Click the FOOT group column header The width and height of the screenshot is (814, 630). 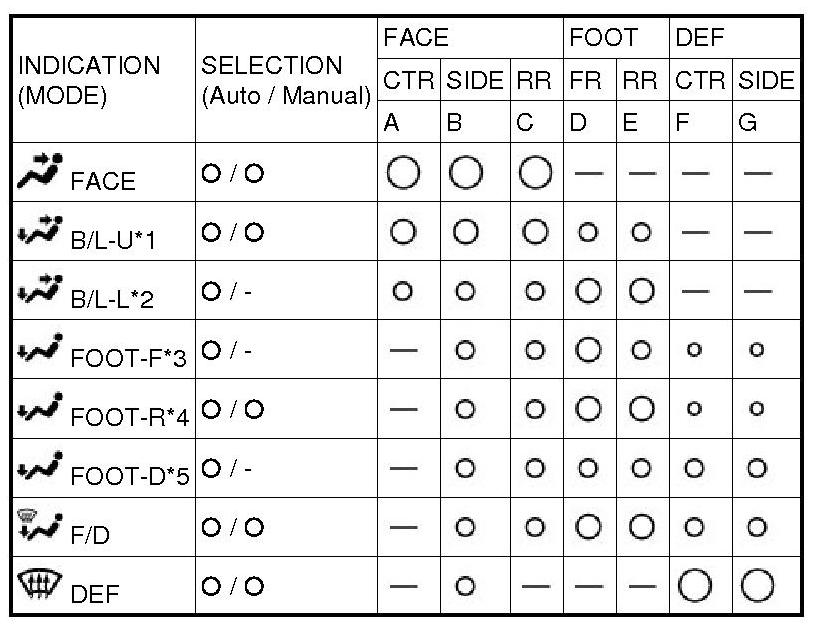603,38
